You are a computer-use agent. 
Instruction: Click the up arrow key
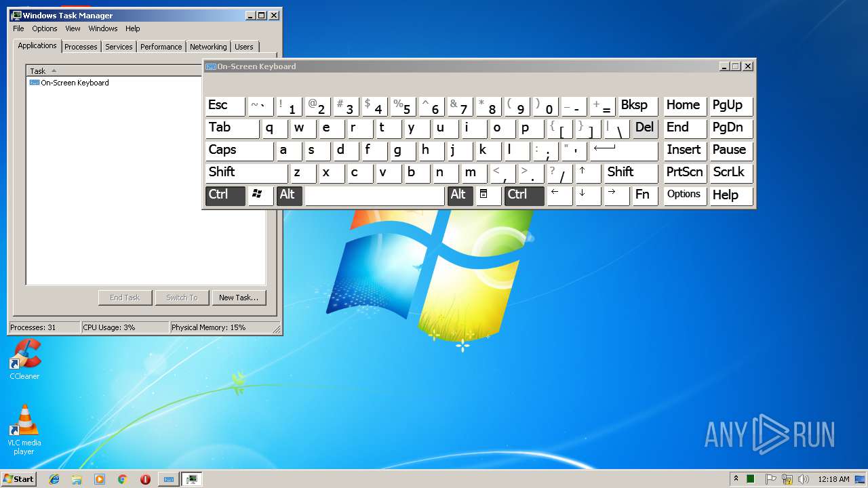click(588, 173)
